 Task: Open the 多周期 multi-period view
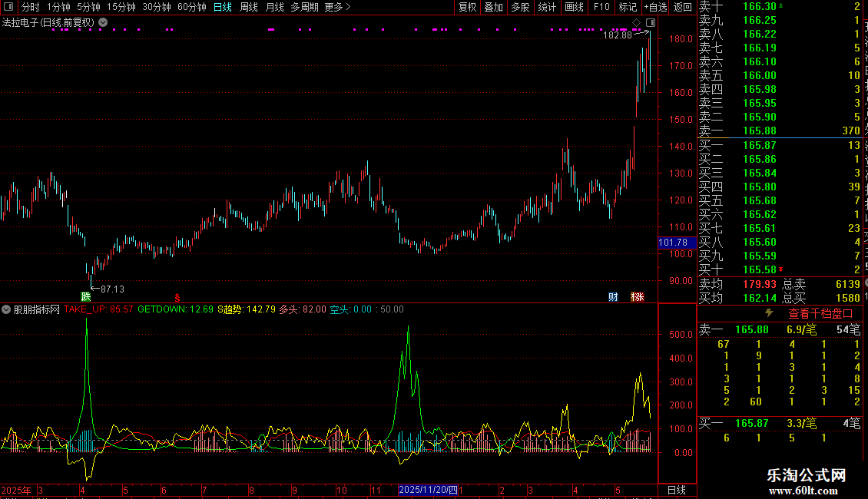(x=304, y=7)
